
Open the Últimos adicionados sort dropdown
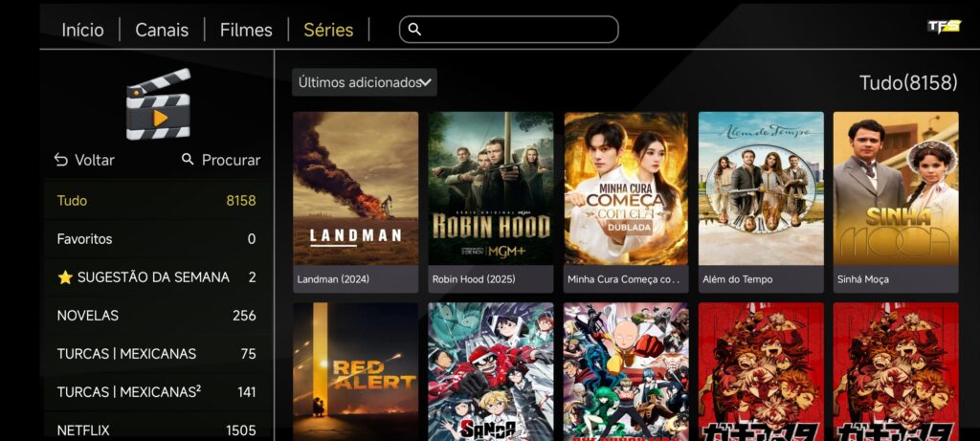tap(365, 82)
